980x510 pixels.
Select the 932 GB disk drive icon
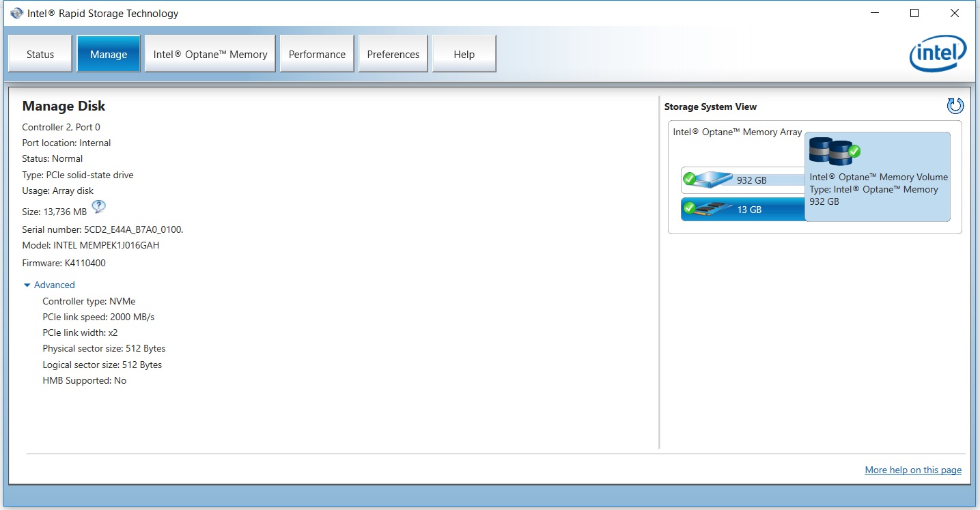coord(708,180)
